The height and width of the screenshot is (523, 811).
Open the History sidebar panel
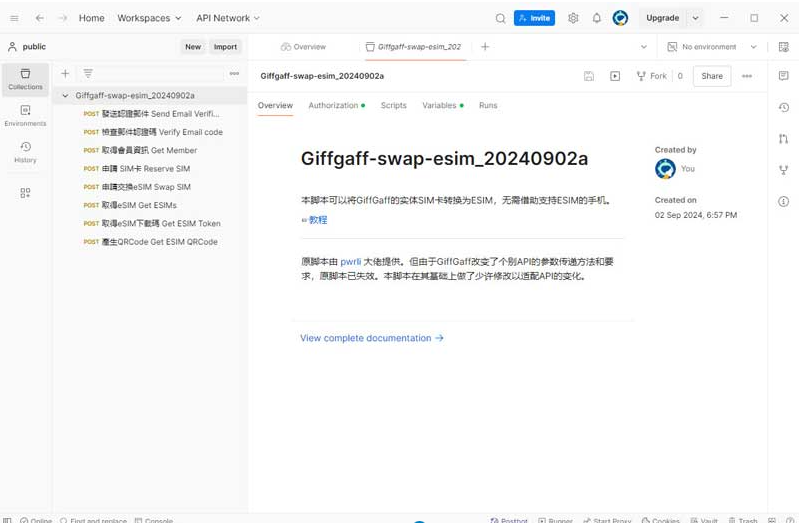click(x=25, y=152)
